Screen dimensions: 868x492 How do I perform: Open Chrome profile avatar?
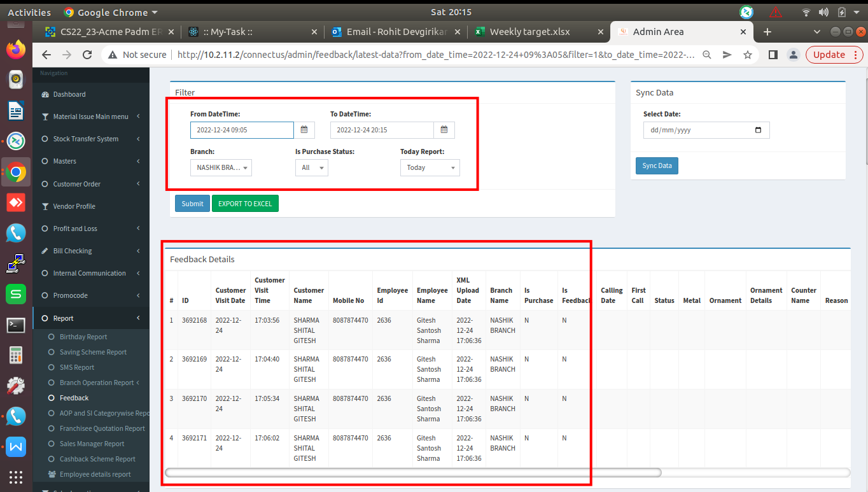click(793, 55)
